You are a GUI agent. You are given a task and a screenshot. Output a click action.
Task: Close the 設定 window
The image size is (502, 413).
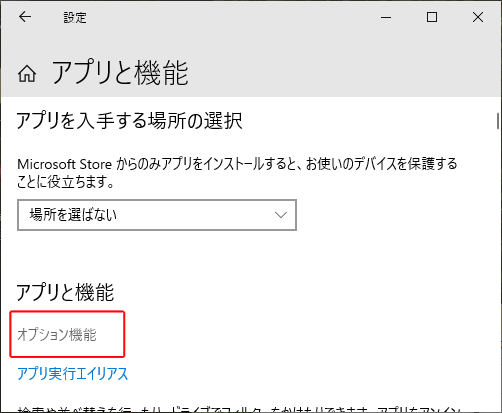pos(478,17)
